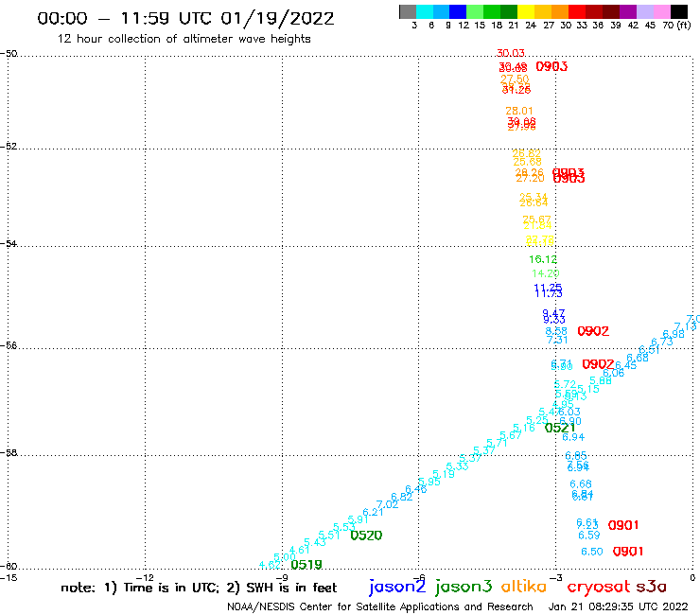Image resolution: width=700 pixels, height=615 pixels.
Task: Click the wave height value 5.71
Action: [x=497, y=443]
